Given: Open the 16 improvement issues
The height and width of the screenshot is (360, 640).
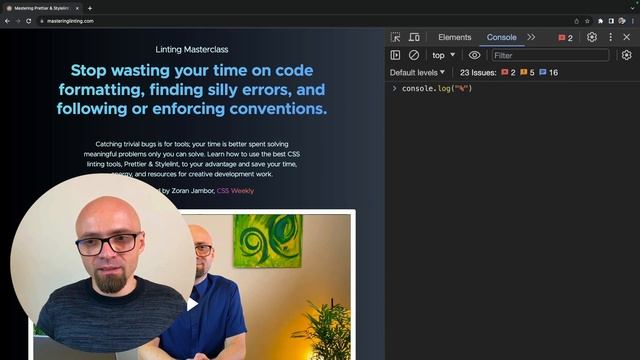Looking at the screenshot, I should (x=548, y=73).
